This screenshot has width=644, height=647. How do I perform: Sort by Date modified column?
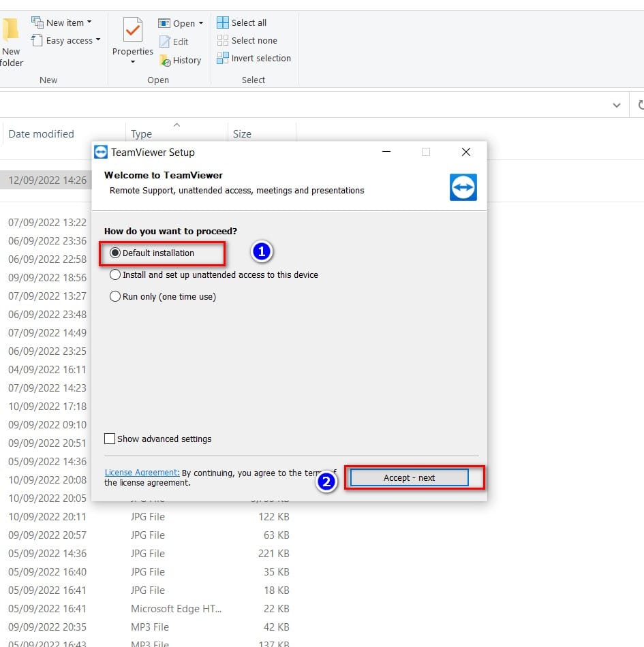tap(42, 134)
